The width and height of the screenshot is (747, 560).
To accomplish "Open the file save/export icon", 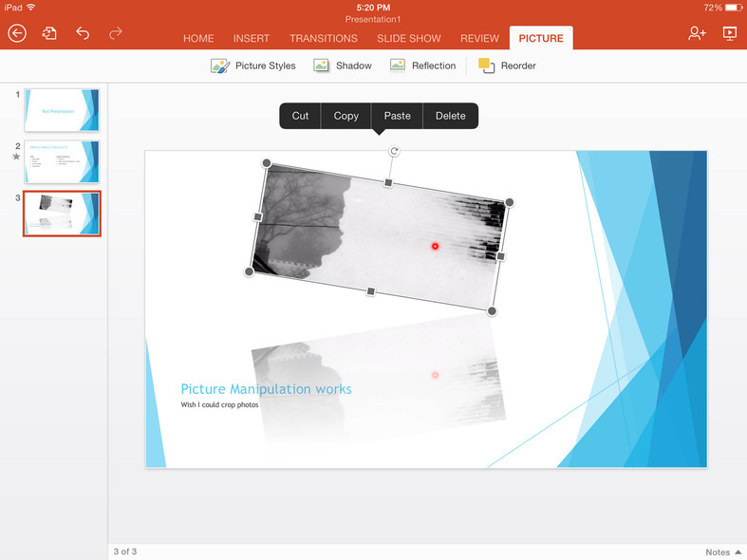I will click(49, 33).
